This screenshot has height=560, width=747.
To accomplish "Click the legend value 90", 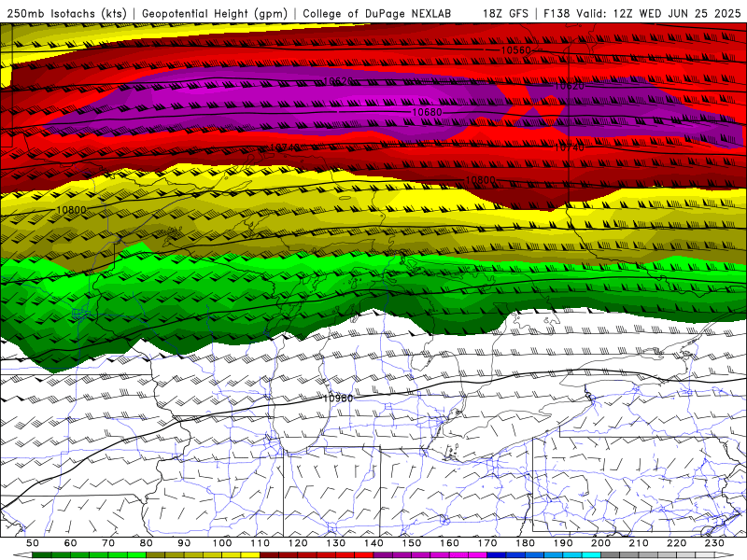I will click(x=184, y=543).
